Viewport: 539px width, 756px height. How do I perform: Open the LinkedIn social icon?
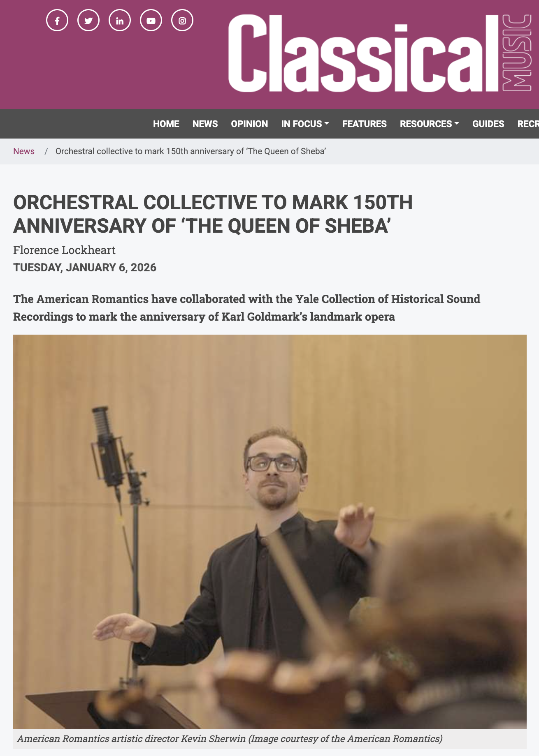pyautogui.click(x=120, y=21)
